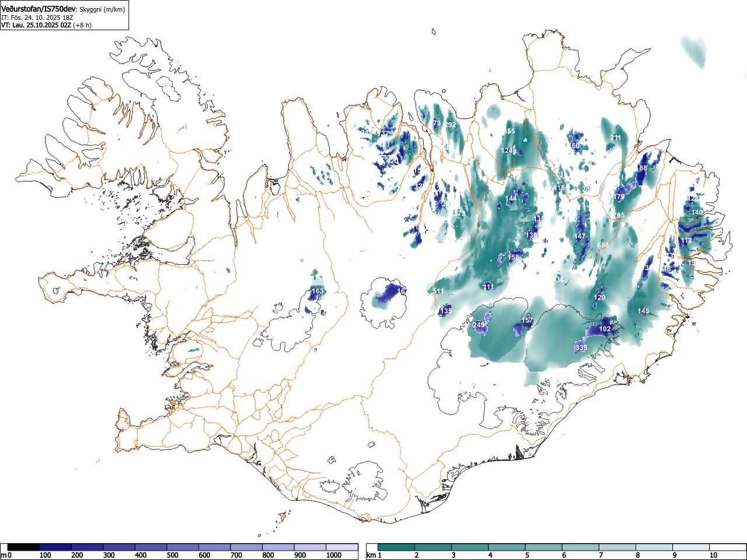Viewport: 747px width, 560px height.
Task: Select the darkest navy 100–200 m legend swatch
Action: [x=55, y=547]
